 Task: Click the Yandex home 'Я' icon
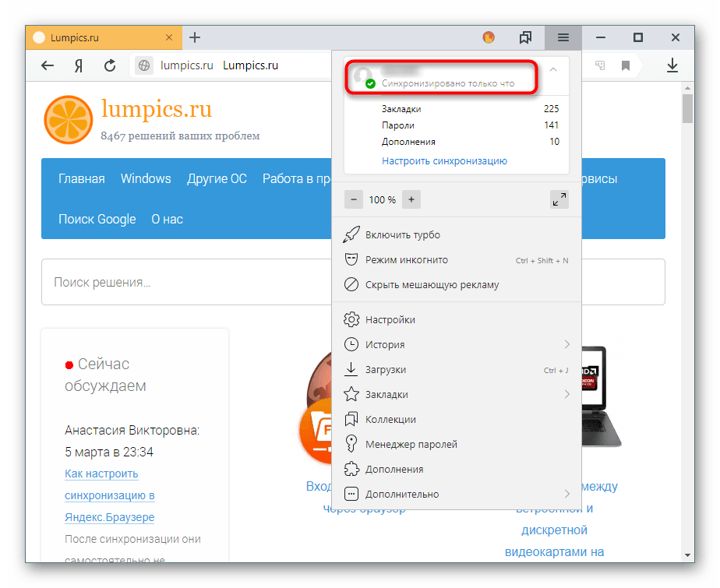pyautogui.click(x=79, y=66)
